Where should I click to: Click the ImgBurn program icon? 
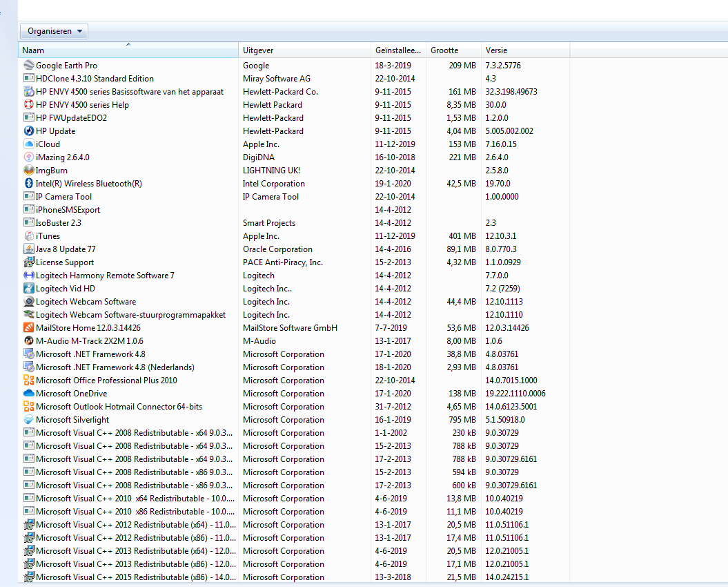click(x=29, y=171)
